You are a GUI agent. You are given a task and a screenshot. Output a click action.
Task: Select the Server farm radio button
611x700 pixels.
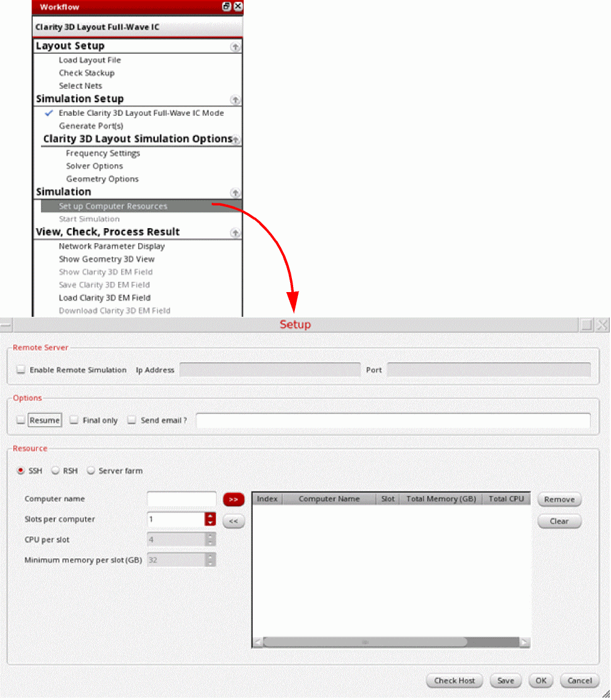[90, 471]
